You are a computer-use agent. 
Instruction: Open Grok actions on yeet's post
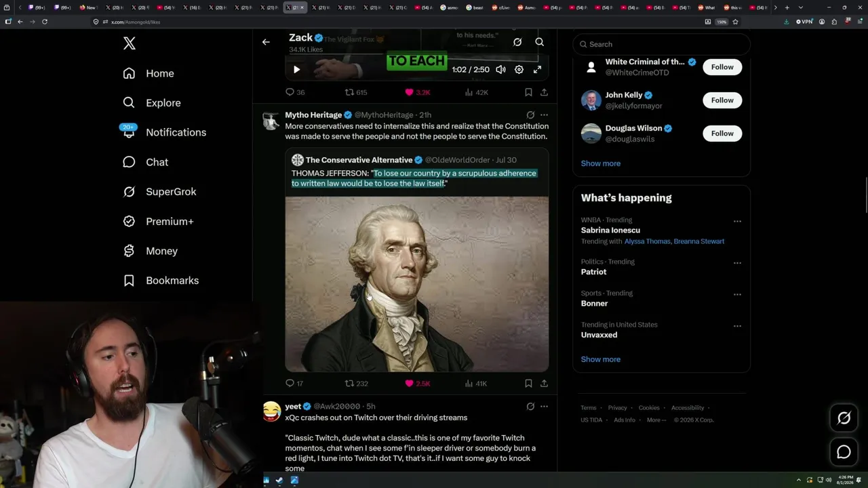[530, 407]
